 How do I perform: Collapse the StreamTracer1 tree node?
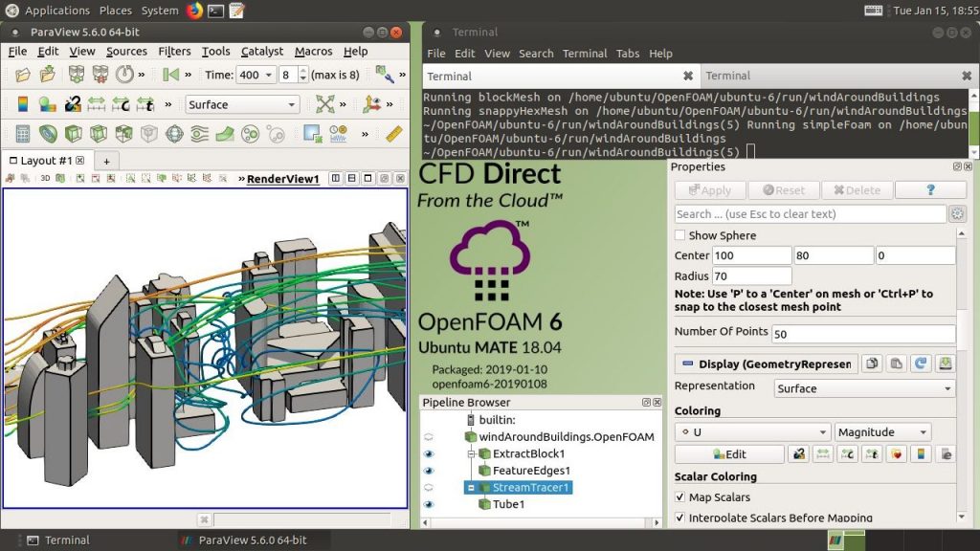tap(471, 488)
